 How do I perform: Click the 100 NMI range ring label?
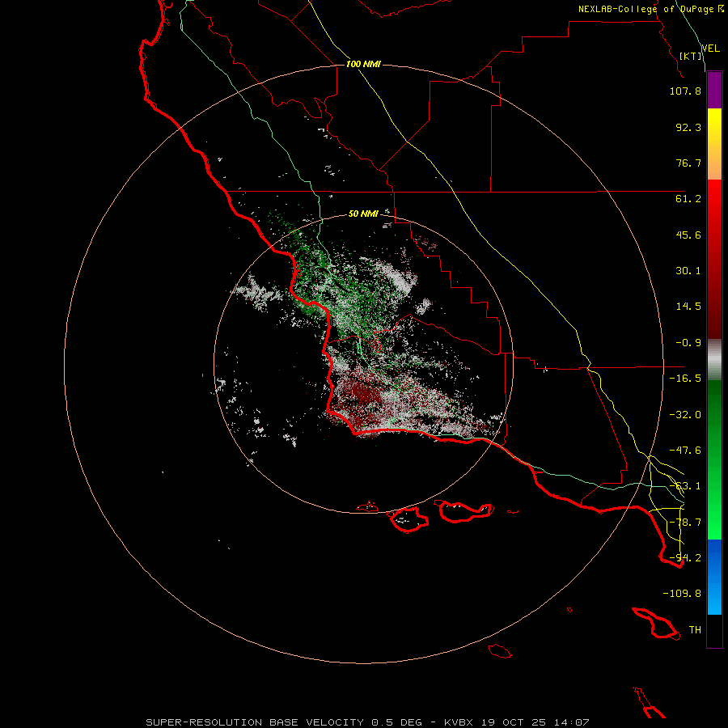pyautogui.click(x=363, y=64)
